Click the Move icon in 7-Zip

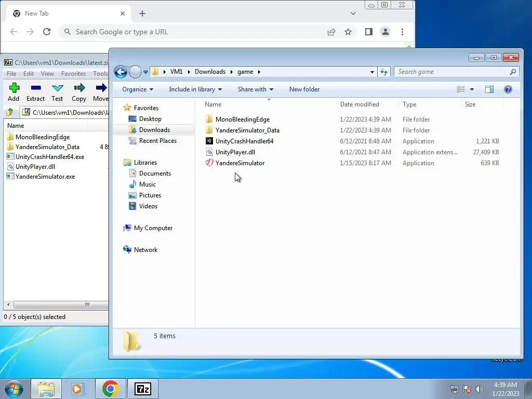(101, 92)
